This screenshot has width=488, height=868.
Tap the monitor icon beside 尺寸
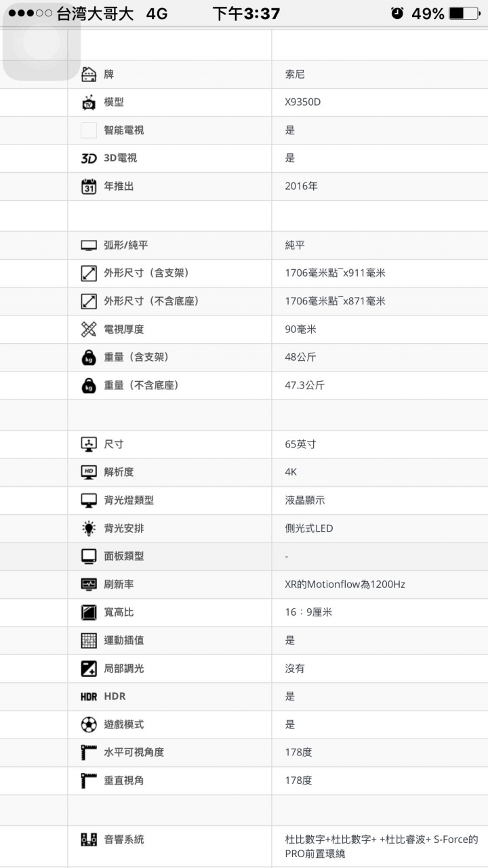[89, 444]
